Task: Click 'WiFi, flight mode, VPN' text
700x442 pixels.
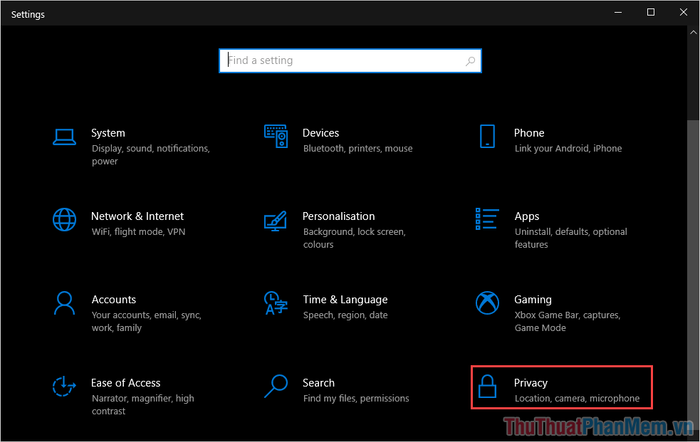Action: pyautogui.click(x=138, y=232)
